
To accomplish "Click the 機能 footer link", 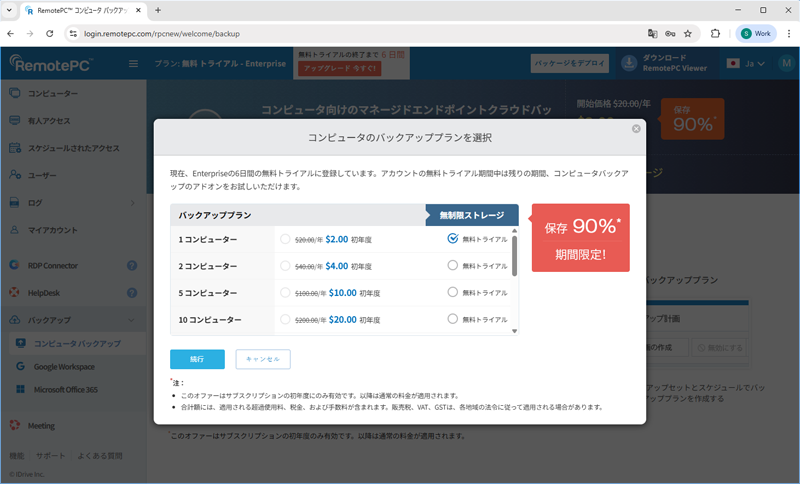I will pos(17,455).
